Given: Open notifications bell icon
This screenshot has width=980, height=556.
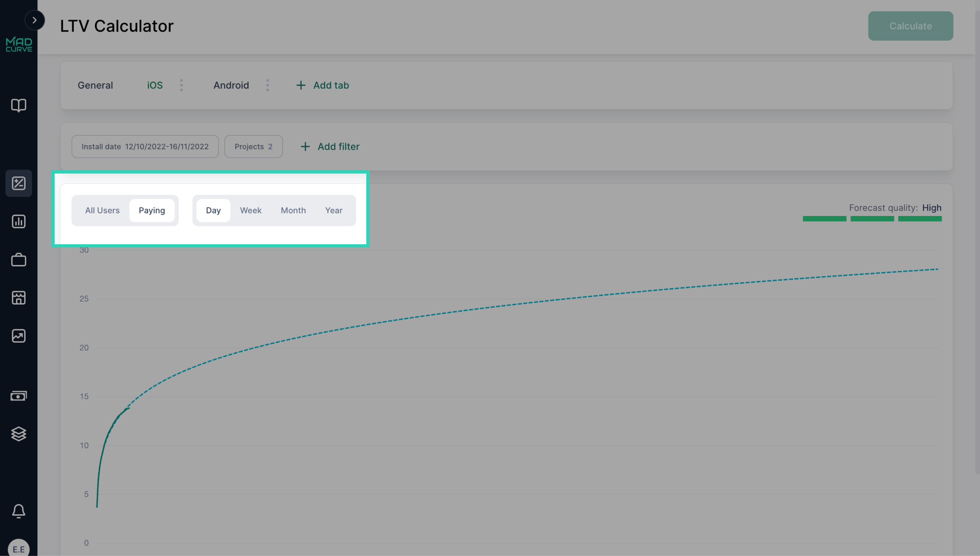Looking at the screenshot, I should click(18, 511).
